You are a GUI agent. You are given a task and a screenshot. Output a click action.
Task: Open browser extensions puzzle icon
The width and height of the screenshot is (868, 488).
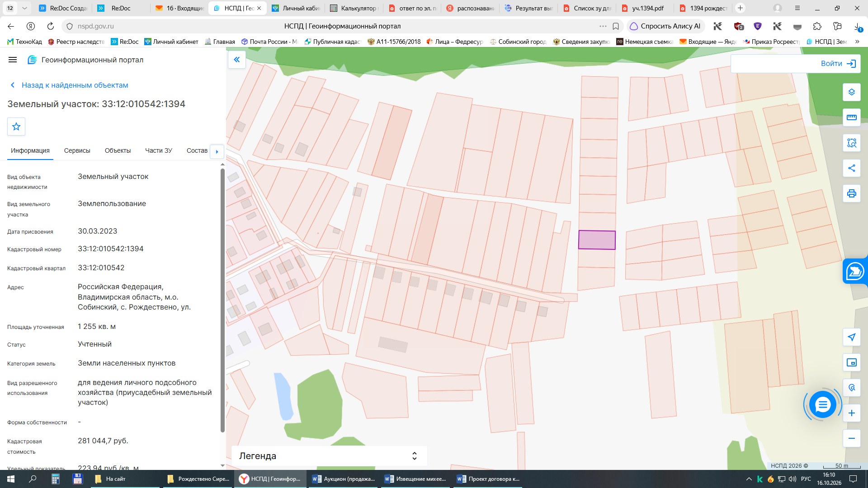pos(817,26)
